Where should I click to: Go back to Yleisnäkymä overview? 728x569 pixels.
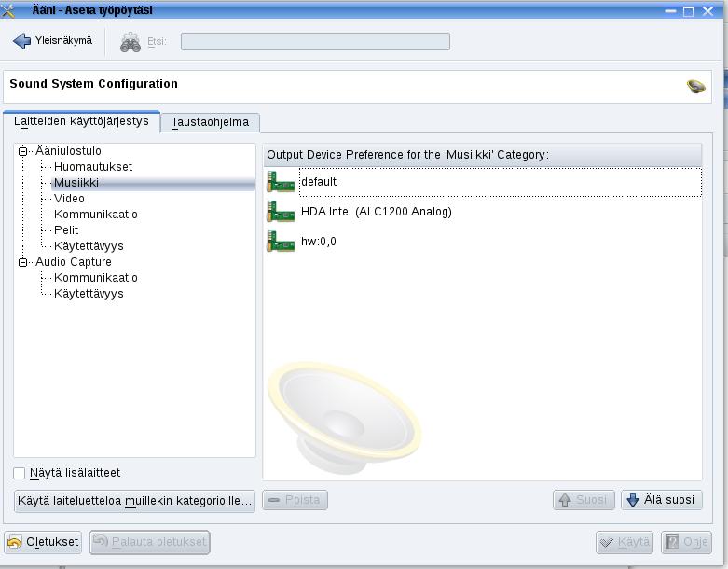pyautogui.click(x=52, y=41)
